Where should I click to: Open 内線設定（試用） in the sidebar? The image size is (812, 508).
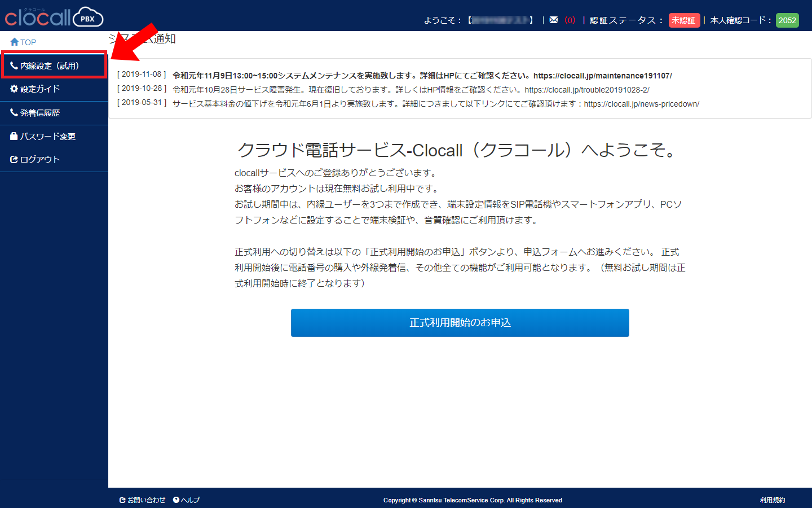[x=54, y=65]
